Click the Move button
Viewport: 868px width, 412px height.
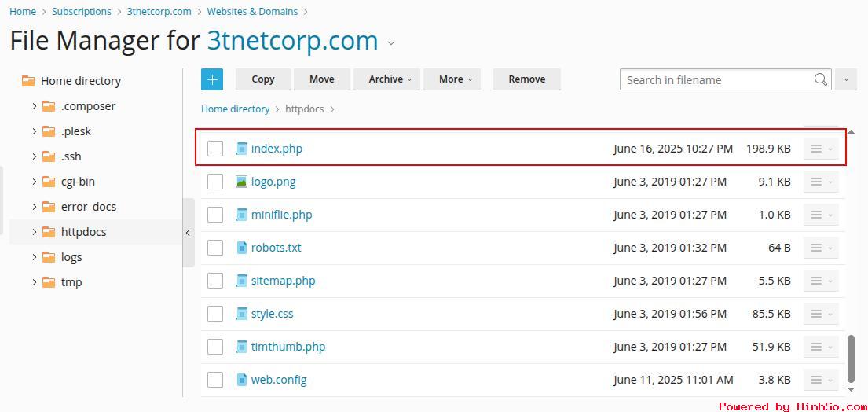coord(321,79)
